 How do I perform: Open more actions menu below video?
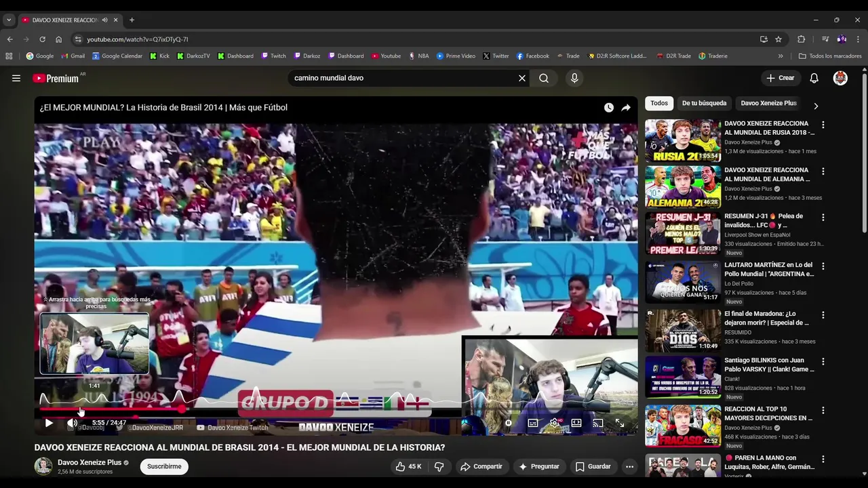click(629, 466)
